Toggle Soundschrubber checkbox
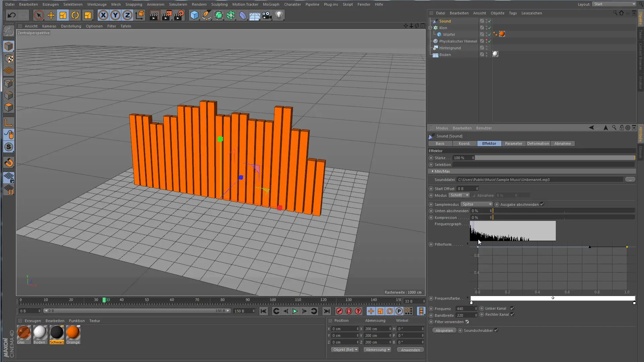644x362 pixels. click(496, 330)
